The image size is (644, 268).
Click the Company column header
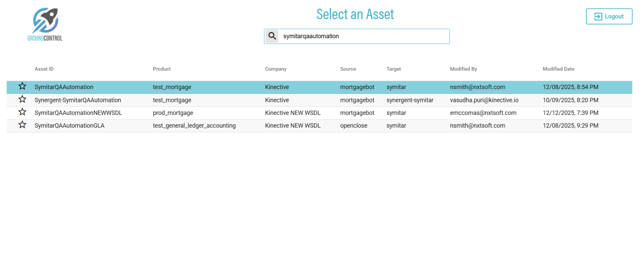coord(276,69)
